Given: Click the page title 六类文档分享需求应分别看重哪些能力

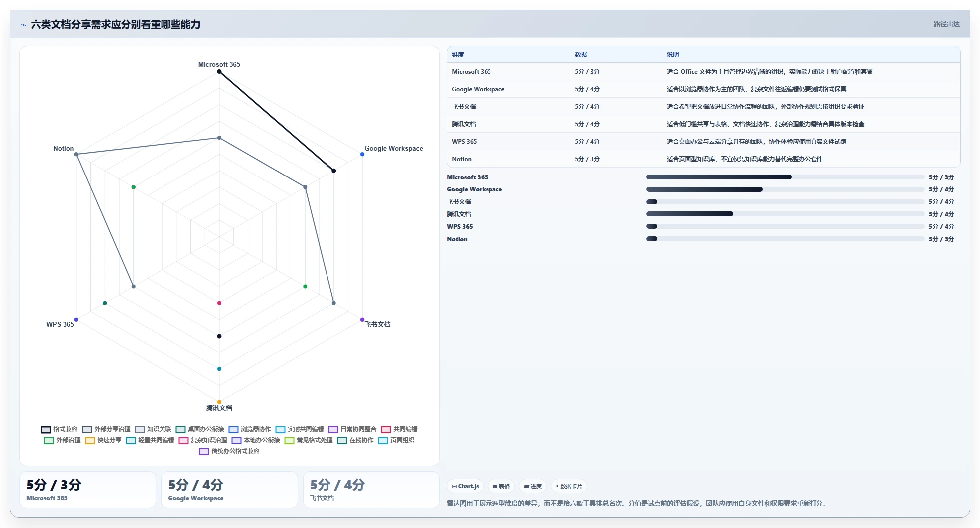Looking at the screenshot, I should click(116, 24).
